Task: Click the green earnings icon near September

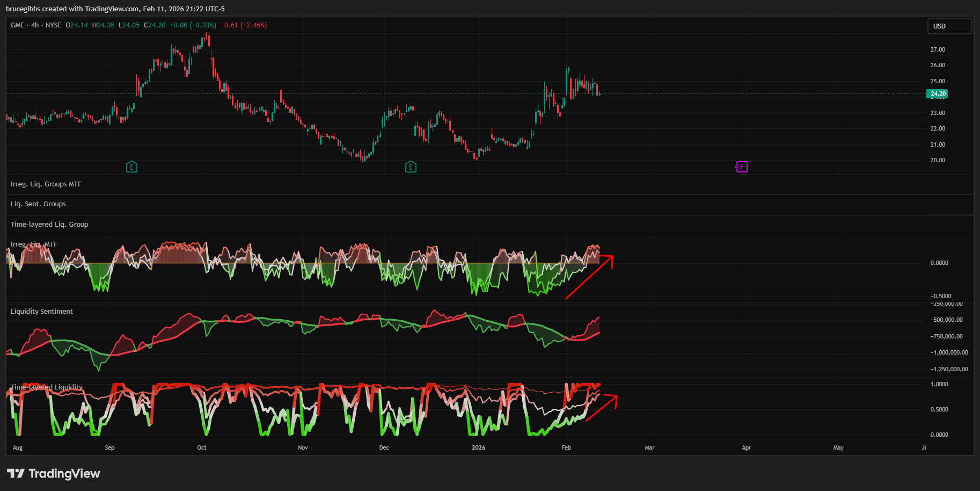Action: tap(131, 167)
